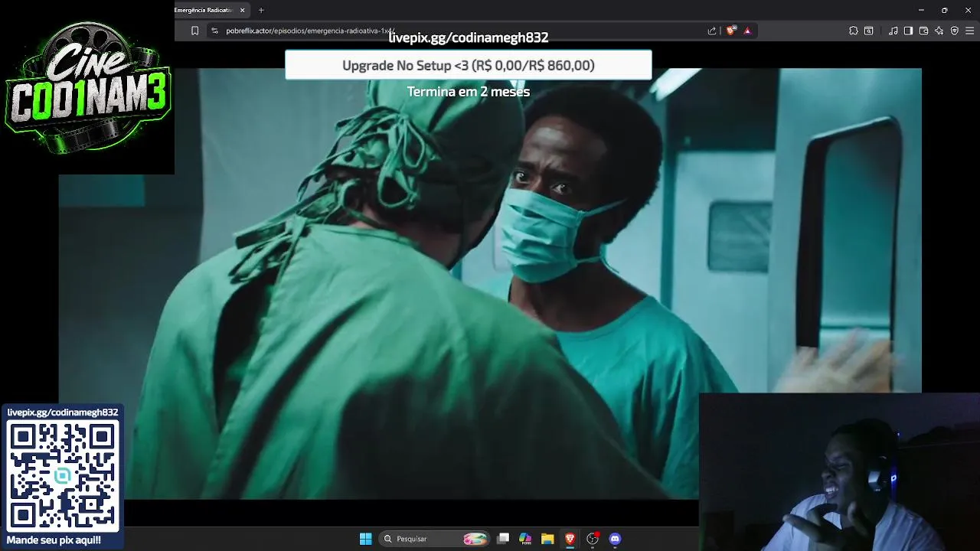Open the media playlist music note icon
The height and width of the screenshot is (551, 980).
coord(893,31)
